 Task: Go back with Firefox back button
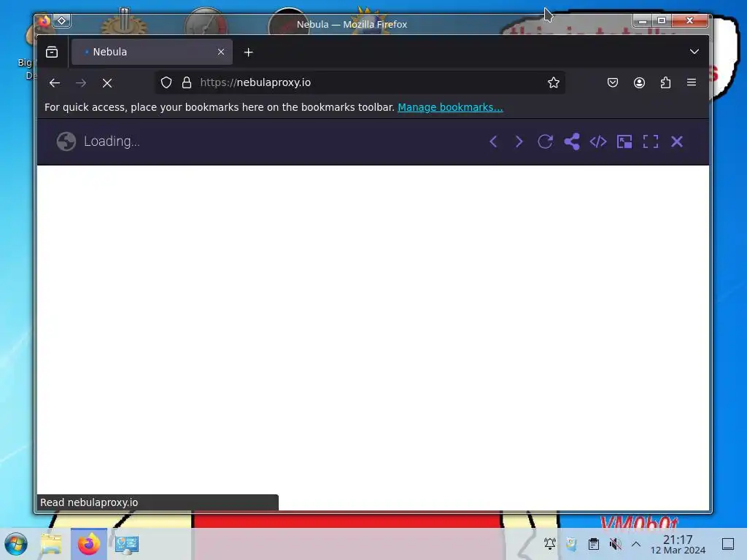[x=55, y=83]
